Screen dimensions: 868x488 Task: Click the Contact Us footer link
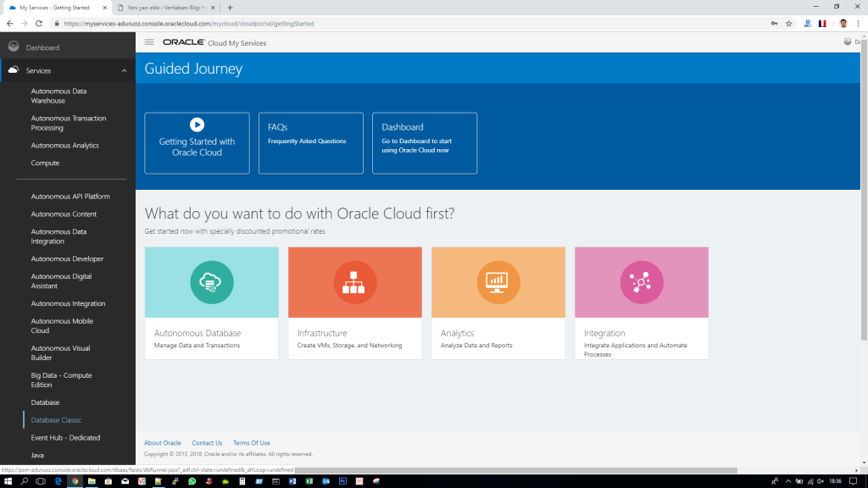pyautogui.click(x=207, y=443)
